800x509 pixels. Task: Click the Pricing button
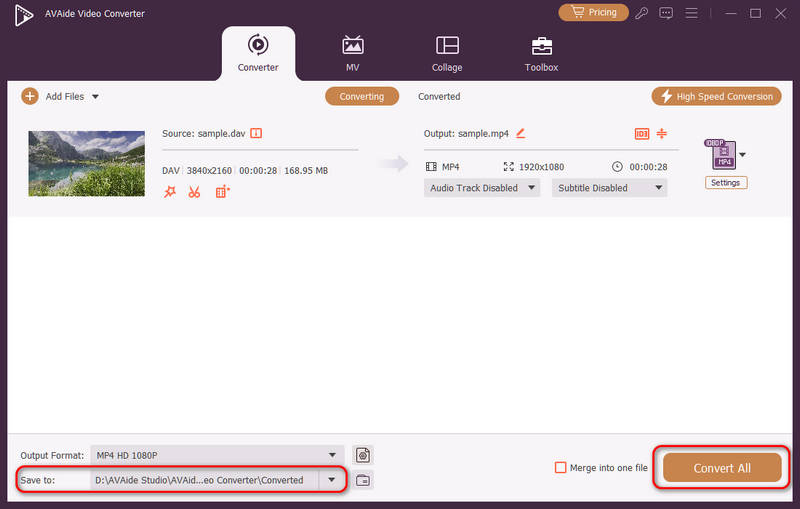(593, 12)
